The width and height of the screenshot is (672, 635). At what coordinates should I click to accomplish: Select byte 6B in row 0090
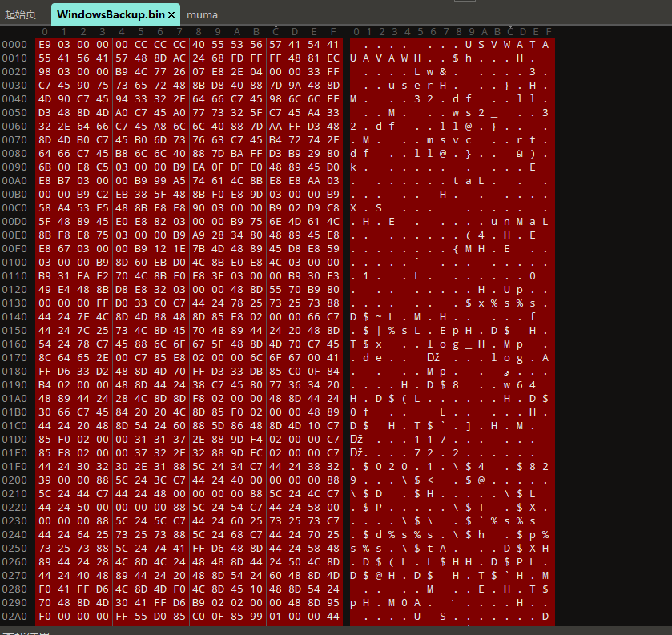(x=45, y=167)
